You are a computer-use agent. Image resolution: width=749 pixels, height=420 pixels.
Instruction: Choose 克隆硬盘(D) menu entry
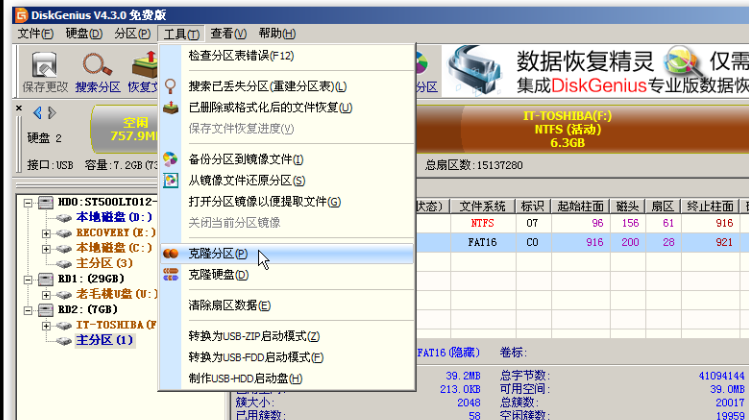pyautogui.click(x=287, y=275)
